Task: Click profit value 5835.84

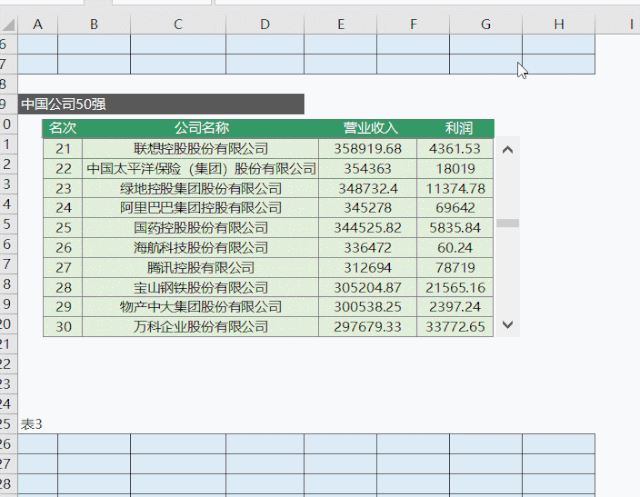Action: tap(455, 228)
